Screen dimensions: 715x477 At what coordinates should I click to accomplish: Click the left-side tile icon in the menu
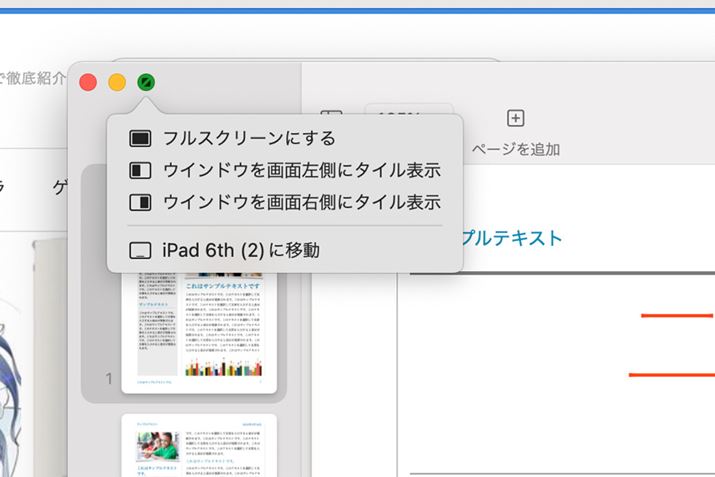point(140,170)
